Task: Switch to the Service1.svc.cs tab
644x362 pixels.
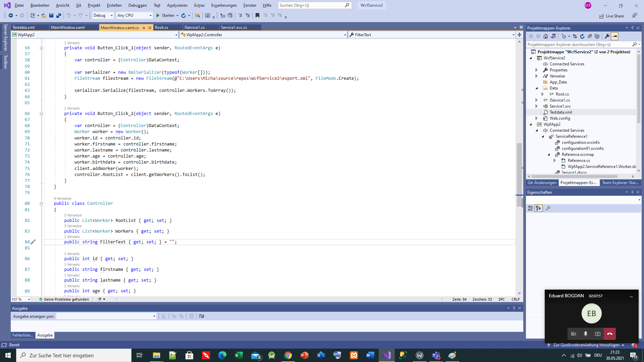Action: [x=234, y=27]
